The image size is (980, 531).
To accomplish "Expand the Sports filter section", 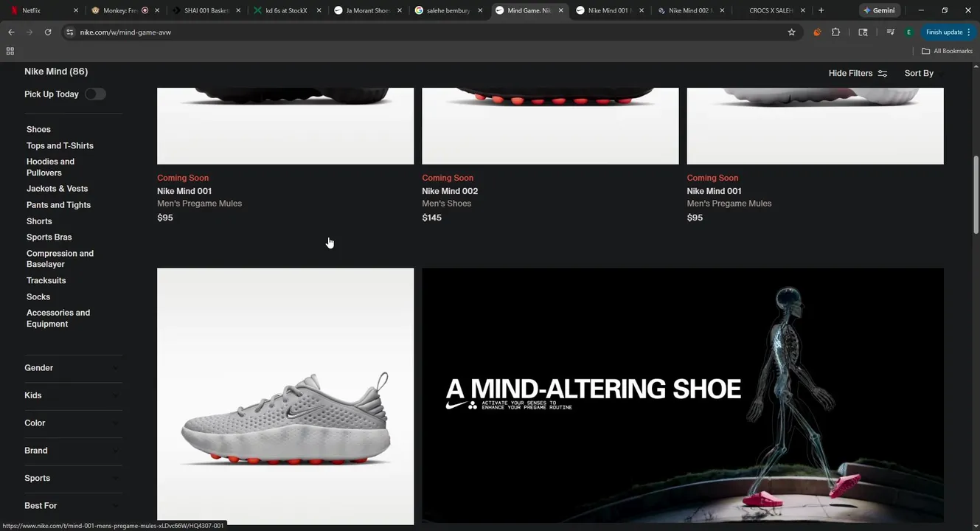I will [x=72, y=478].
